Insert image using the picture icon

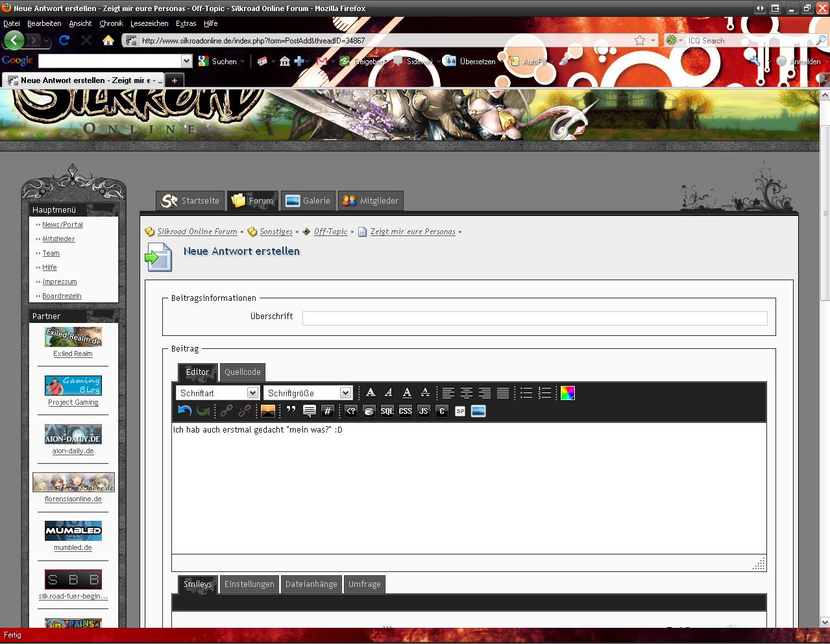(268, 411)
